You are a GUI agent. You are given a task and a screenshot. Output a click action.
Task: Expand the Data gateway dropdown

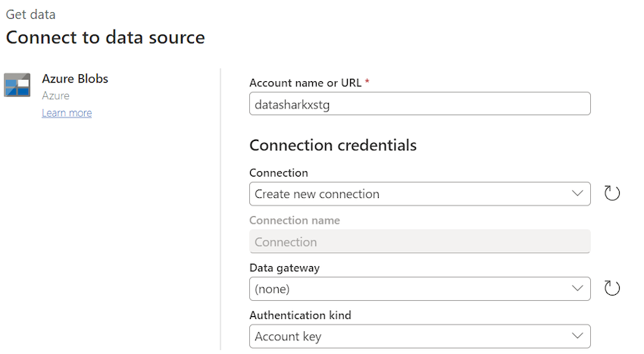click(420, 289)
